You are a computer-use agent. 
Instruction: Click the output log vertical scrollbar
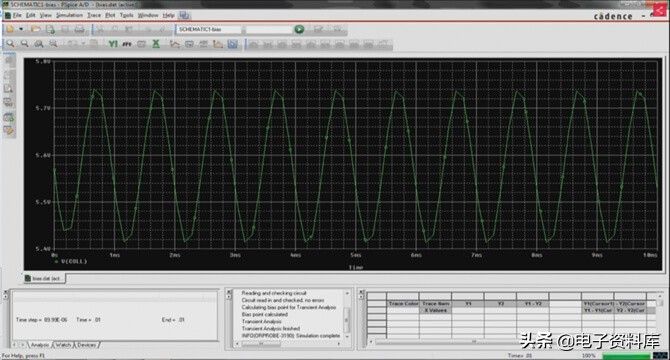[347, 316]
